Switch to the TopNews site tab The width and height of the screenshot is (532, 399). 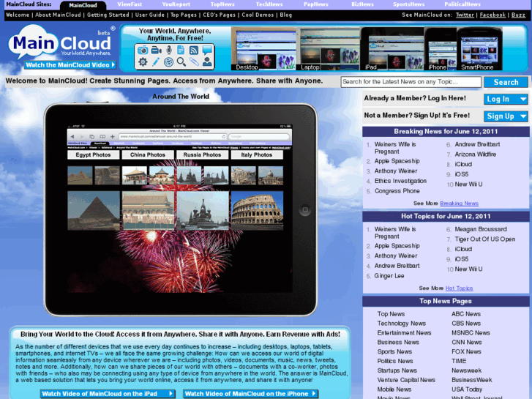click(x=222, y=4)
